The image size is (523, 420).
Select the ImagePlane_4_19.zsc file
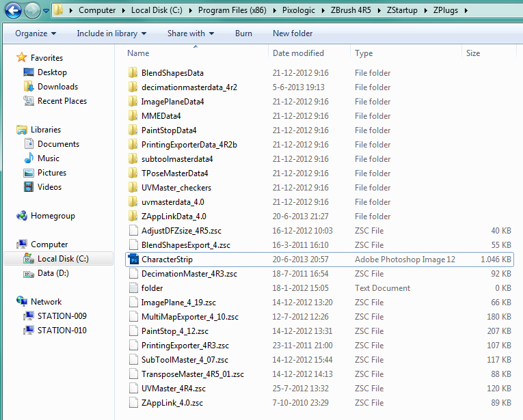pyautogui.click(x=178, y=302)
